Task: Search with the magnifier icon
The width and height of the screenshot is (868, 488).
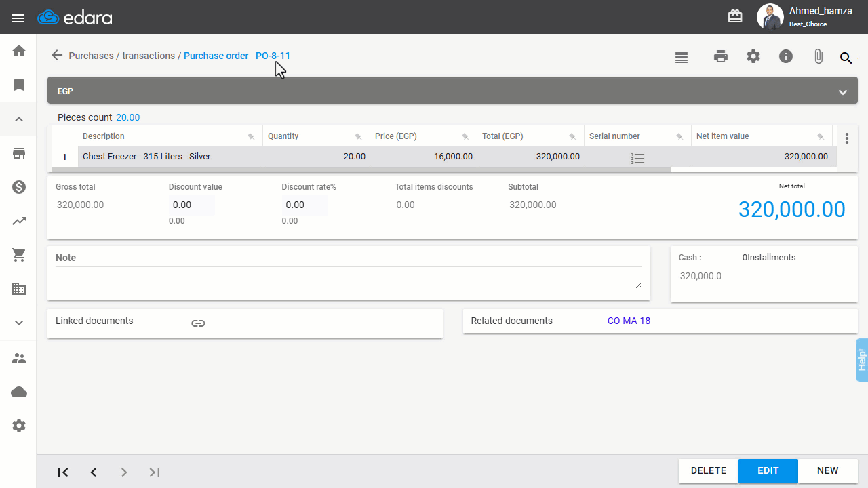Action: point(846,58)
